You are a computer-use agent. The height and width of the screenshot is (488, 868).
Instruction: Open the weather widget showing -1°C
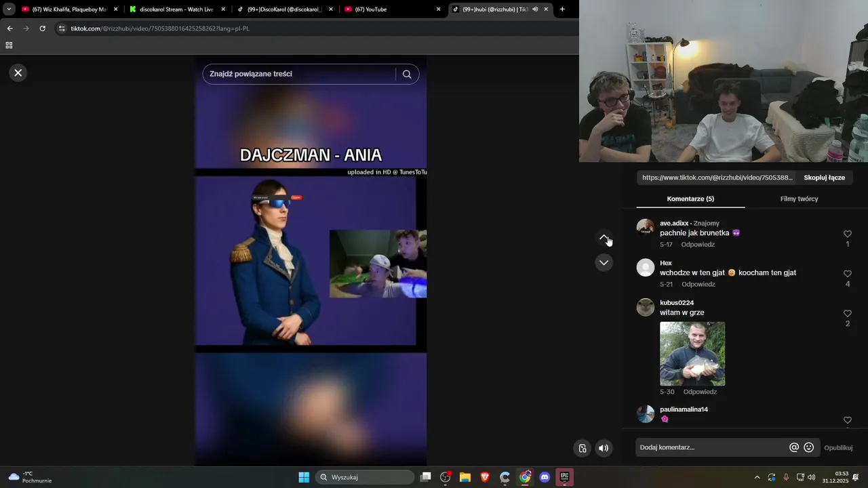[x=30, y=477]
